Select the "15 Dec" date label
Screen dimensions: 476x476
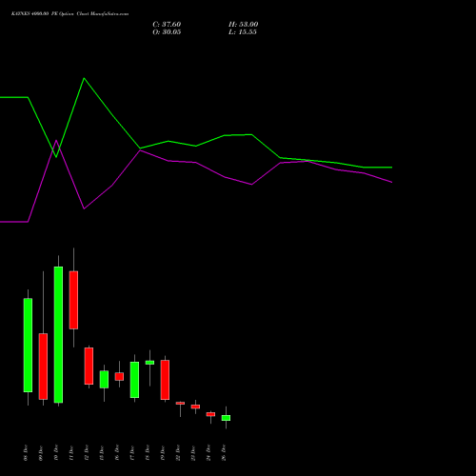102,453
